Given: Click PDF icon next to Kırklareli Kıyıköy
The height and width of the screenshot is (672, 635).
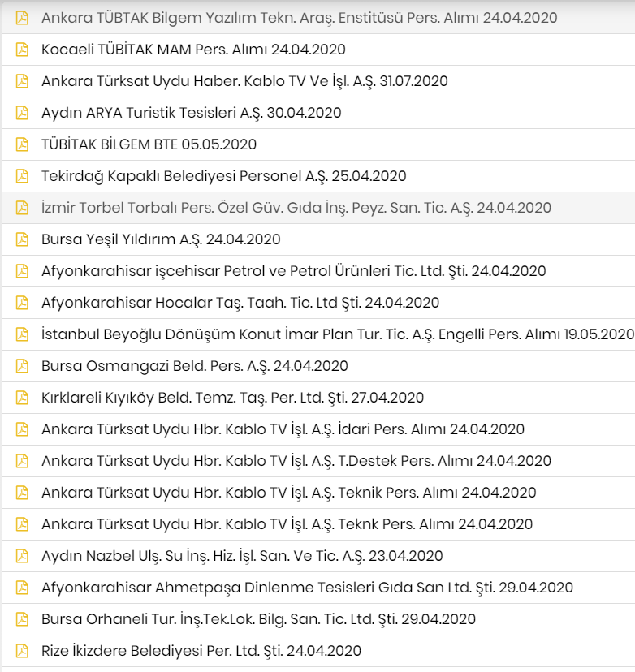Looking at the screenshot, I should 22,398.
